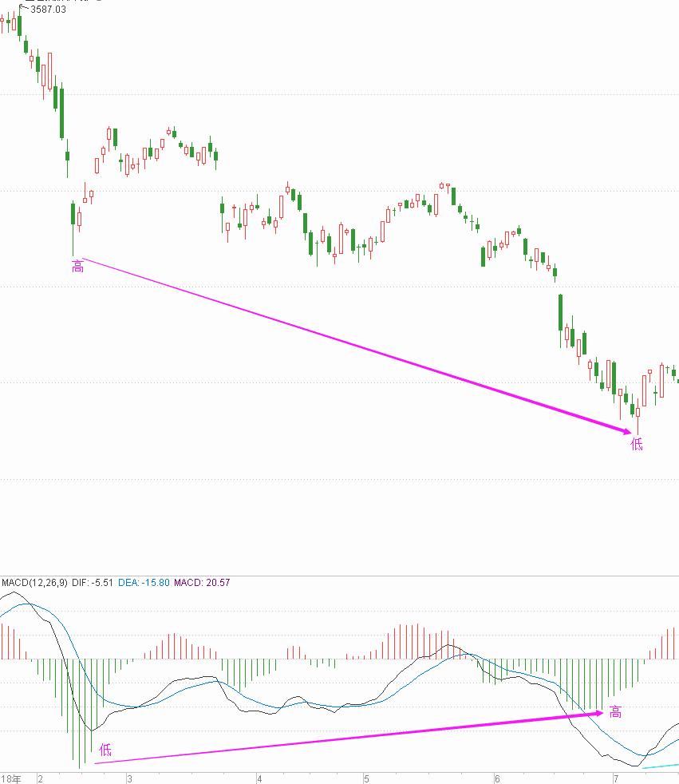Screen dimensions: 679x784
Task: Click month 6 on the time axis
Action: click(496, 778)
